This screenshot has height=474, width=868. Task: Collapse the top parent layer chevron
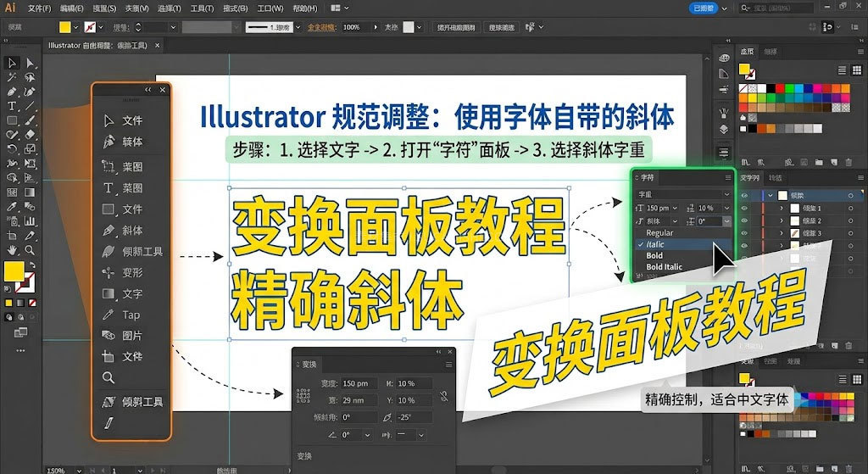(x=770, y=196)
